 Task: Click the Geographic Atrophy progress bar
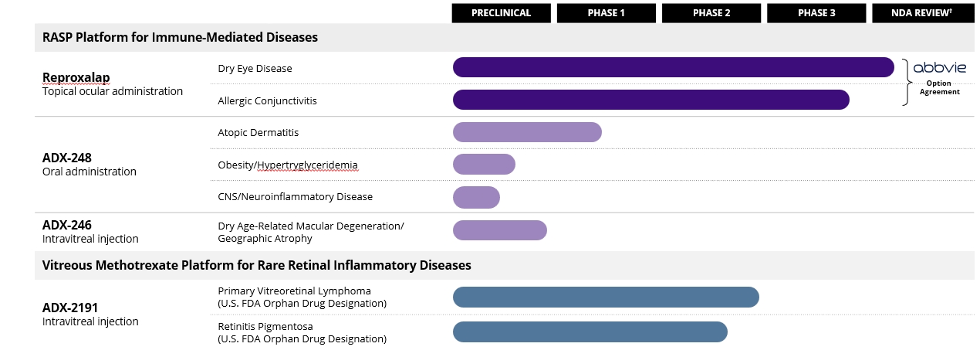[x=499, y=230]
